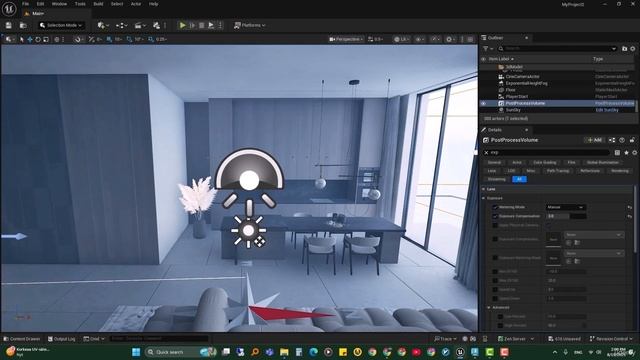Open the Window menu

[x=60, y=4]
